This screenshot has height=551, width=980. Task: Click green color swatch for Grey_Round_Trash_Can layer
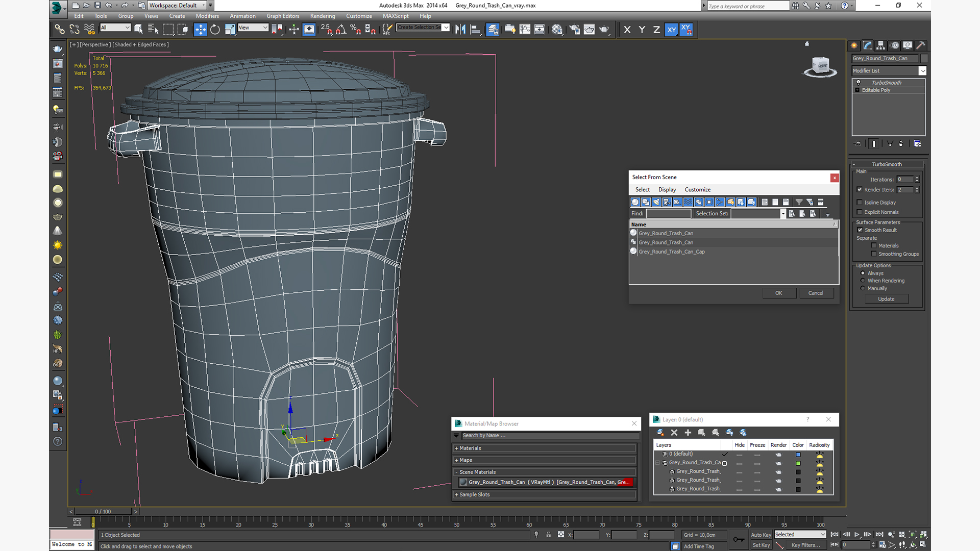click(x=798, y=463)
